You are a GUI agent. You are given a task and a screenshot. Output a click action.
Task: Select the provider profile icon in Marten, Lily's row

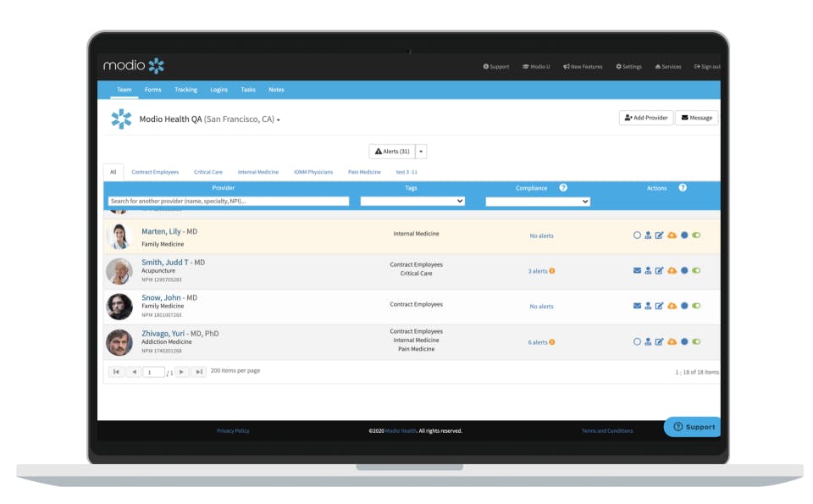click(649, 235)
